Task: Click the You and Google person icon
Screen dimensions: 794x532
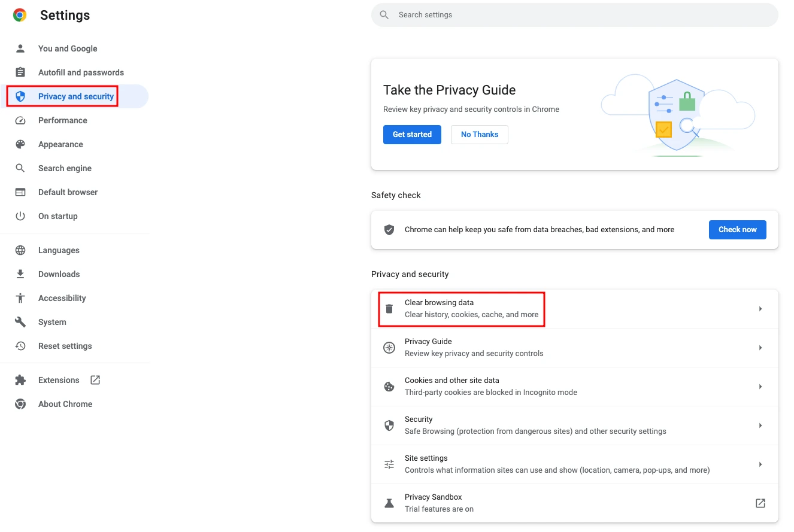Action: 20,48
